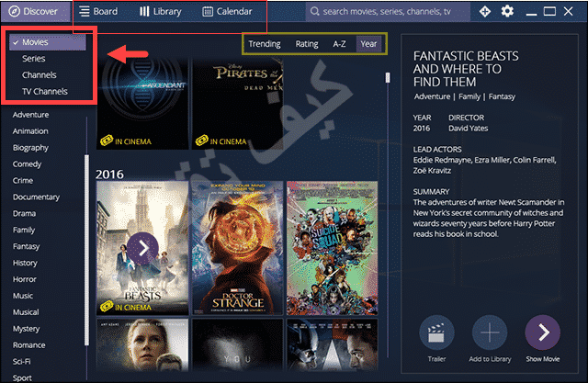Choose Channels from the content menu
The width and height of the screenshot is (588, 383).
coord(40,75)
